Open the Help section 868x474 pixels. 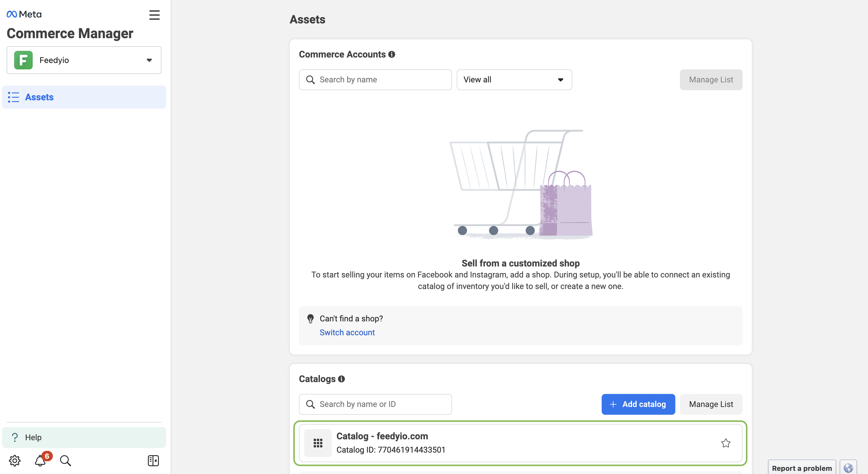[84, 437]
